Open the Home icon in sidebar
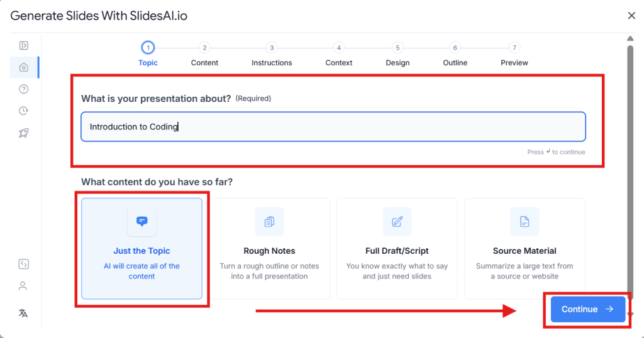 23,67
